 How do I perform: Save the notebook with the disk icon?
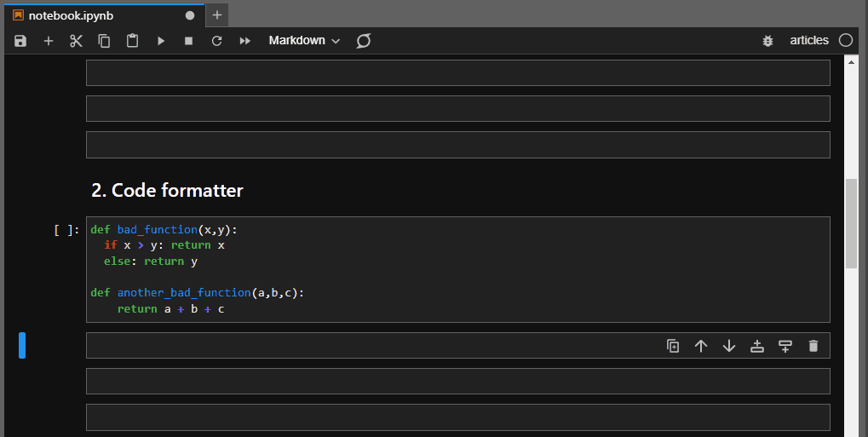(20, 40)
